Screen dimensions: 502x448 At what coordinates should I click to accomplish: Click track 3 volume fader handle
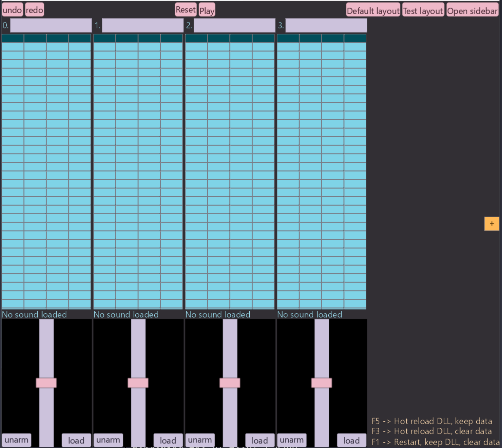click(321, 383)
